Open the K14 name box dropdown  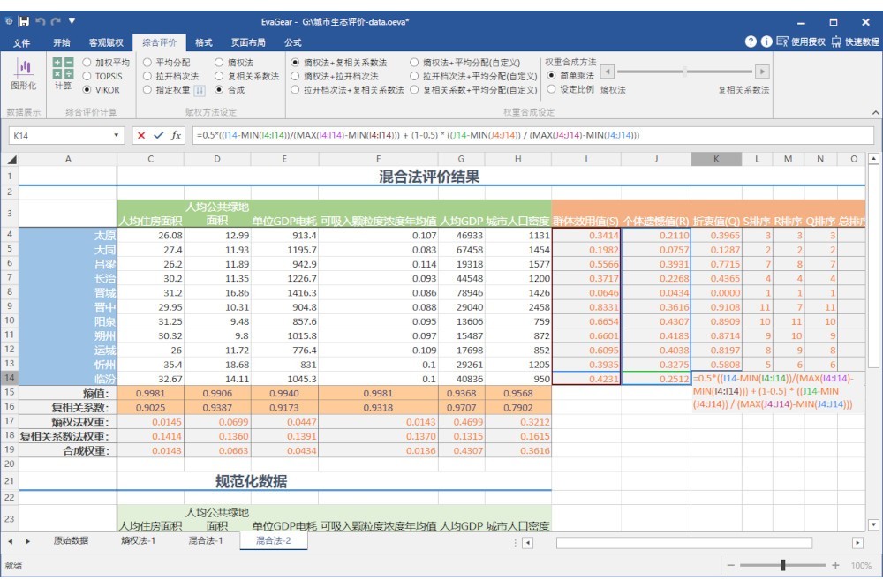(117, 135)
